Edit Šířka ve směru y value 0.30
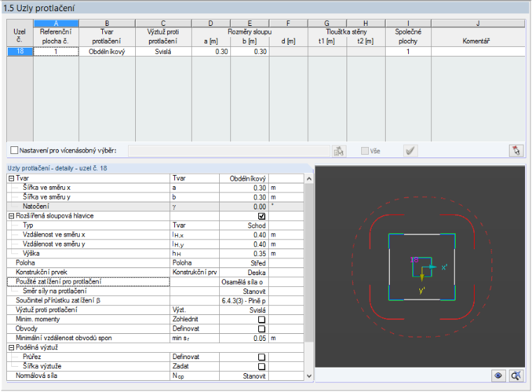This screenshot has width=532, height=392. coord(244,197)
